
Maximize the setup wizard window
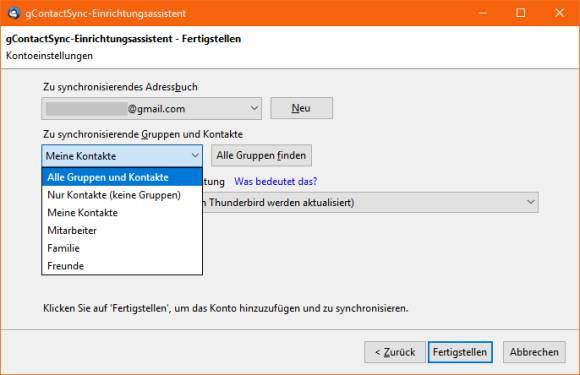click(520, 13)
